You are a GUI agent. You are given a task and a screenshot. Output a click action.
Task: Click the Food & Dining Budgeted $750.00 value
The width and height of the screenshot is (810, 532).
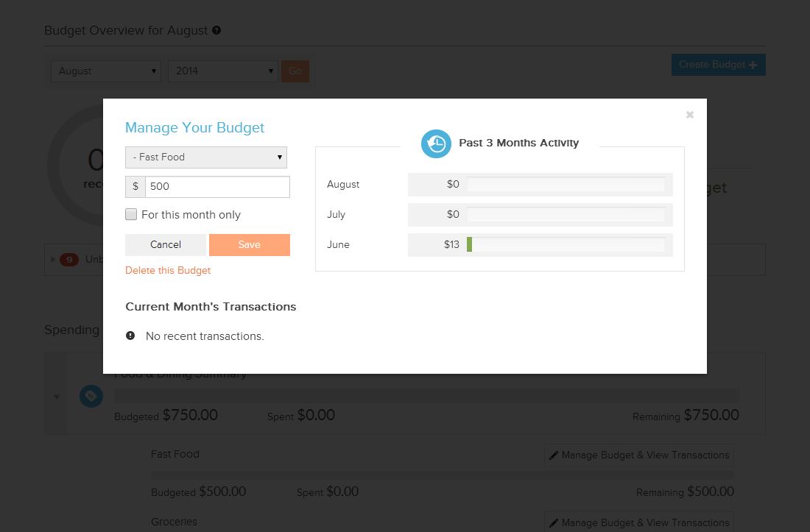[190, 415]
